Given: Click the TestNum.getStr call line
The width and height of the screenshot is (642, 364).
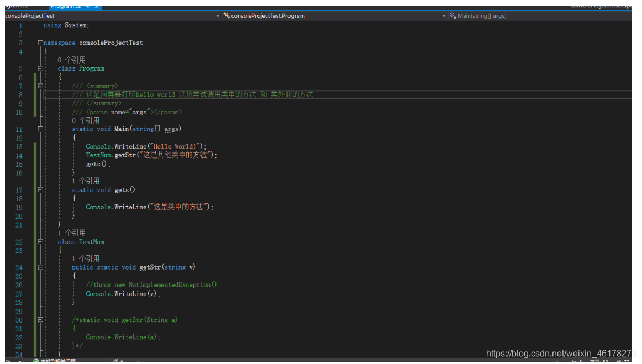Looking at the screenshot, I should click(151, 155).
